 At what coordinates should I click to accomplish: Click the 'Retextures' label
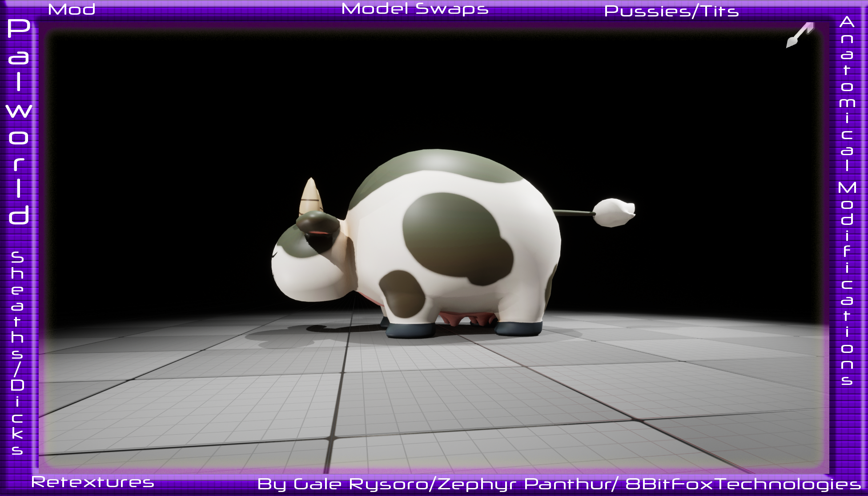coord(92,482)
